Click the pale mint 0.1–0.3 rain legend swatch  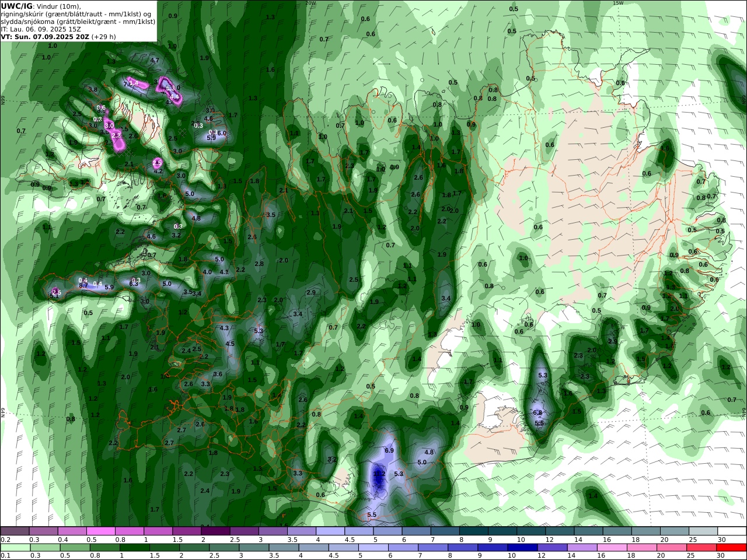tap(16, 548)
